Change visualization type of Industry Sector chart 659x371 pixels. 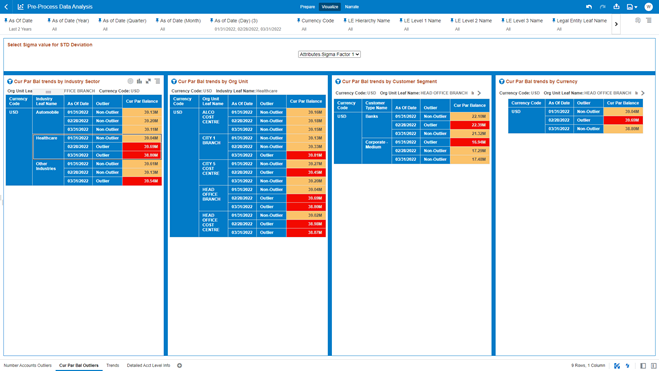point(139,81)
